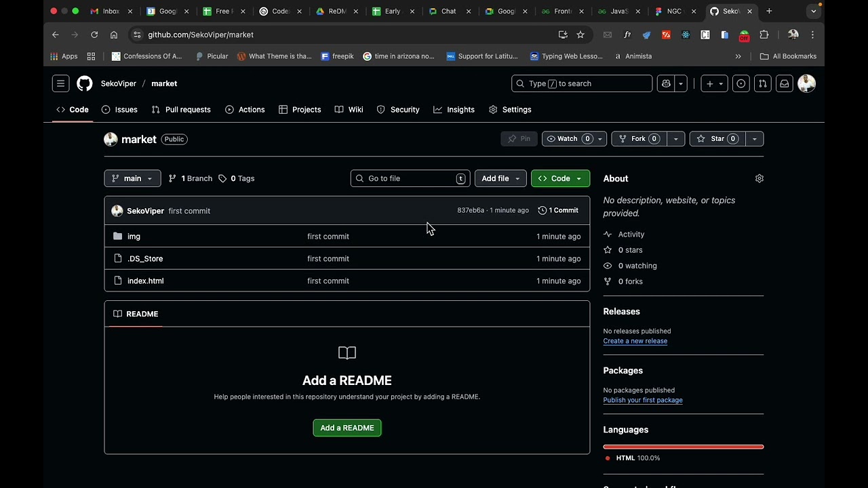Screen dimensions: 868x488
Task: Open the issues icon in top header
Action: point(741,83)
